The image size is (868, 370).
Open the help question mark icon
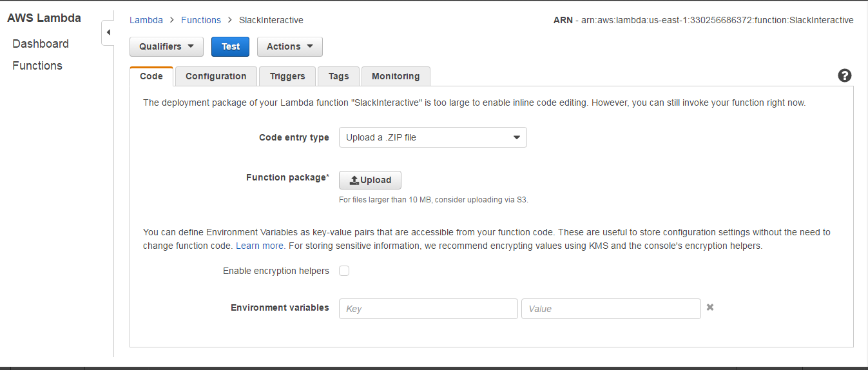pos(845,75)
